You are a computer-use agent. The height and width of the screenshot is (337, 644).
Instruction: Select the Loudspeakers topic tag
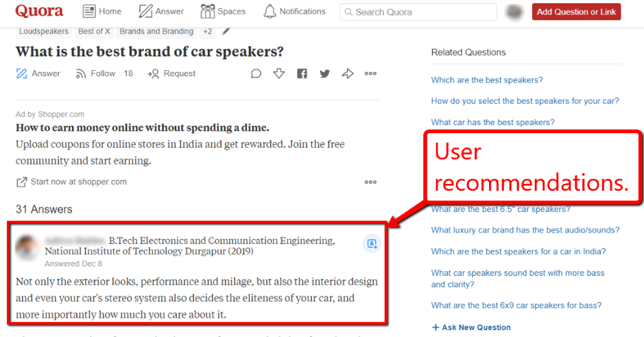tap(44, 32)
